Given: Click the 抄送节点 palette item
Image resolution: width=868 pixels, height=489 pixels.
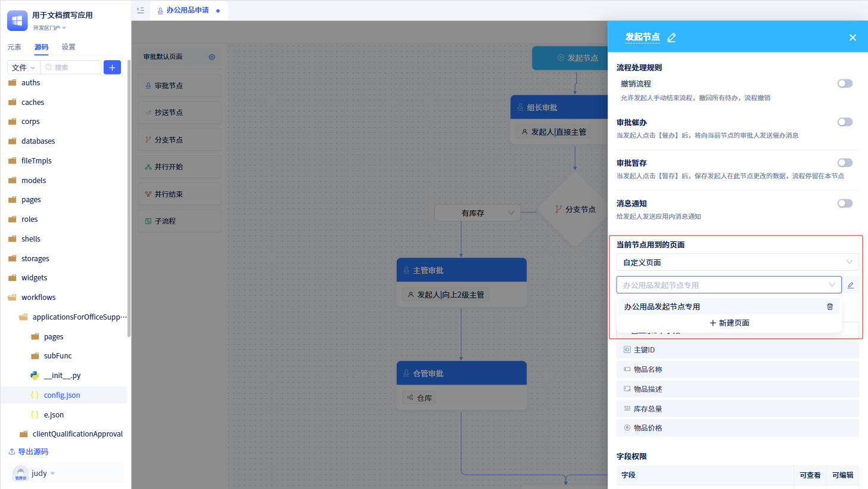Looking at the screenshot, I should tap(179, 113).
